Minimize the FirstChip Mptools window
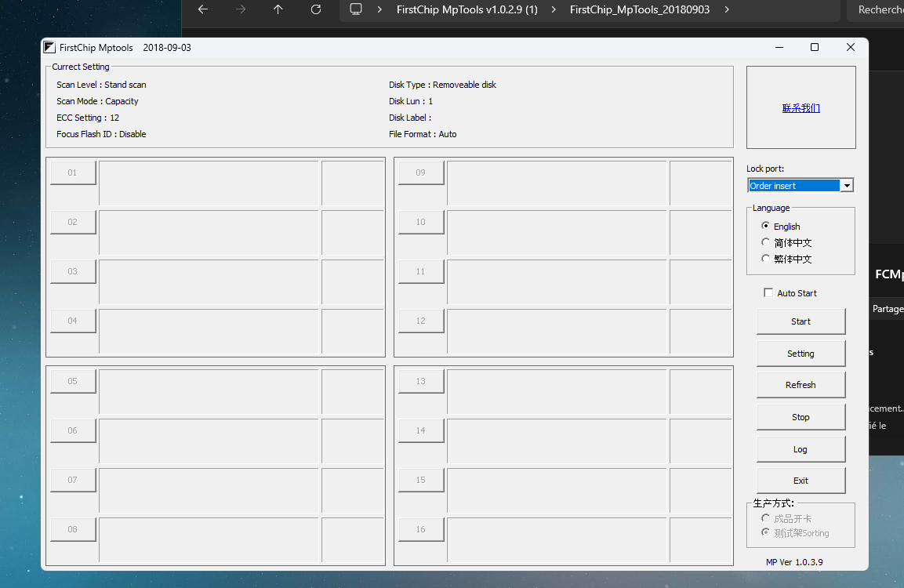 click(x=779, y=47)
